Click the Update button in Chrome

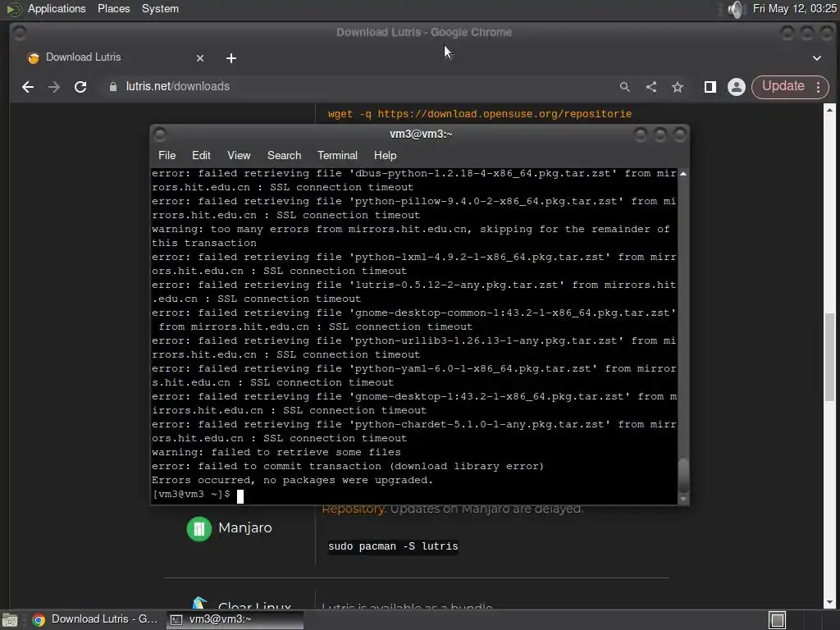[783, 86]
